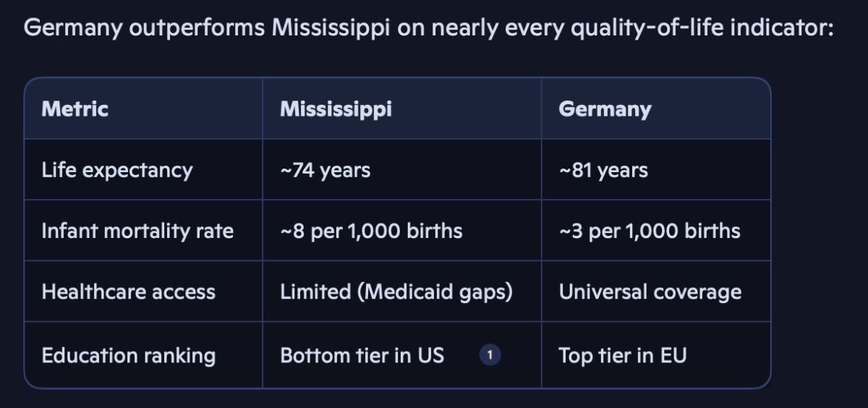Image resolution: width=868 pixels, height=408 pixels.
Task: Select the Education ranking row label
Action: click(129, 355)
